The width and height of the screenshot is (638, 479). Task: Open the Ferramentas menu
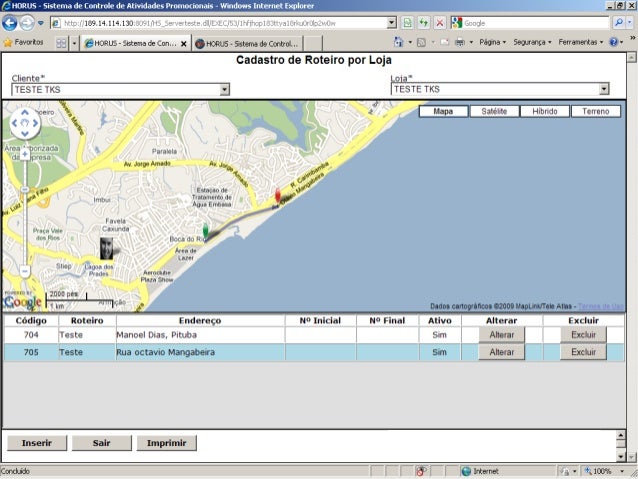point(580,43)
